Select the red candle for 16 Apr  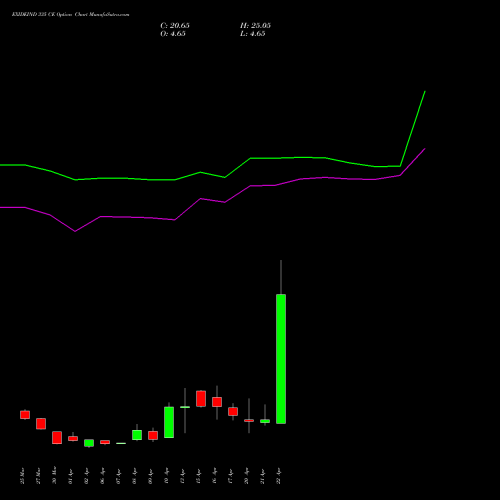tap(217, 402)
